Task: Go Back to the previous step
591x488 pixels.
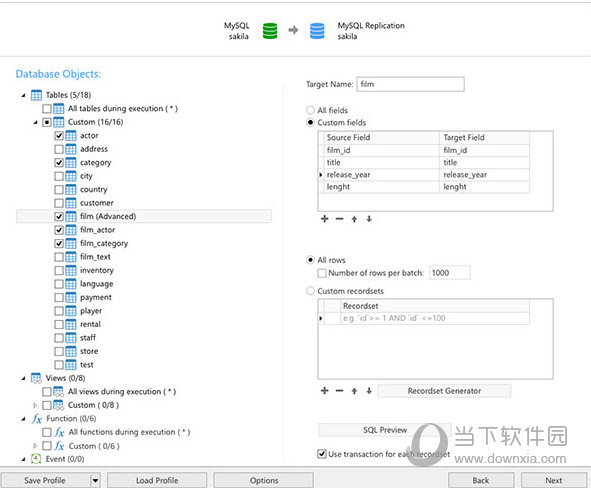Action: (x=481, y=480)
